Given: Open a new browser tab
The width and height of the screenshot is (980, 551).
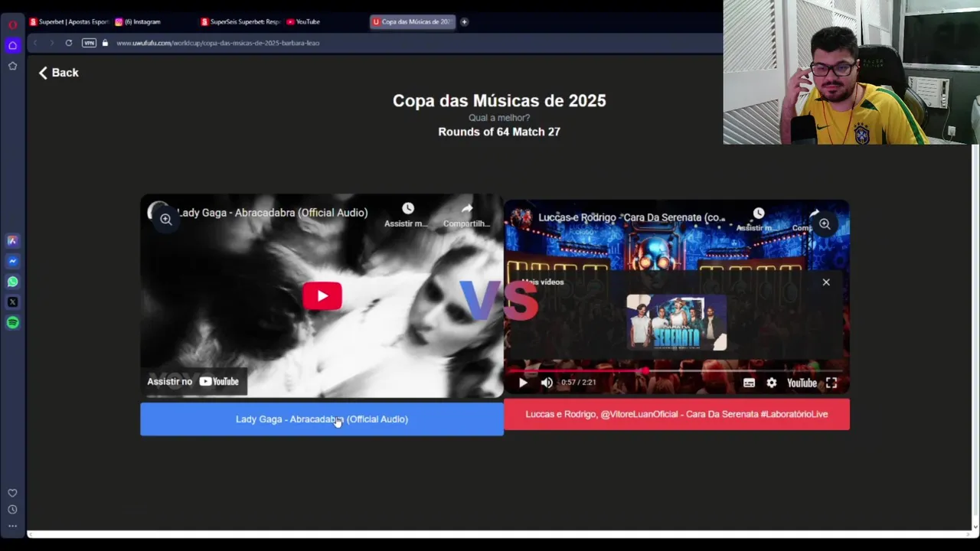Looking at the screenshot, I should 464,21.
